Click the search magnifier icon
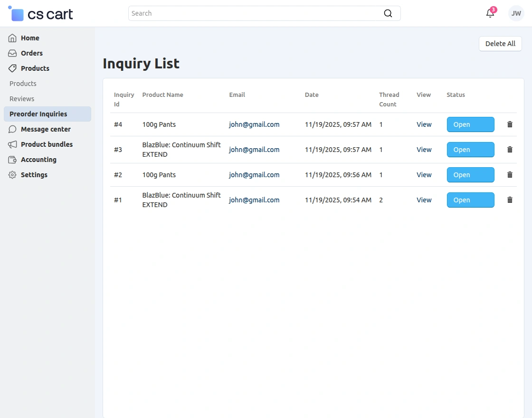Image resolution: width=532 pixels, height=418 pixels. pos(388,13)
